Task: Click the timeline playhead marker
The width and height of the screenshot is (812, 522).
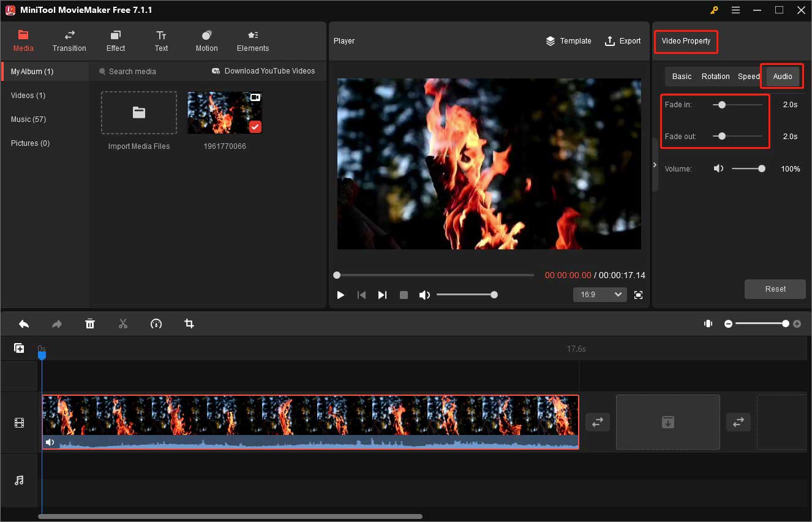Action: [x=42, y=355]
